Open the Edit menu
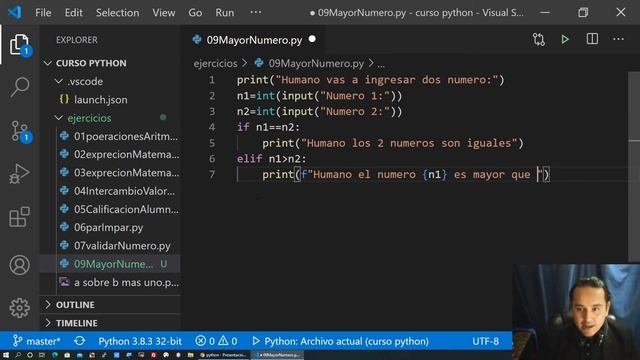Screen dimensions: 640x360 (x=73, y=13)
